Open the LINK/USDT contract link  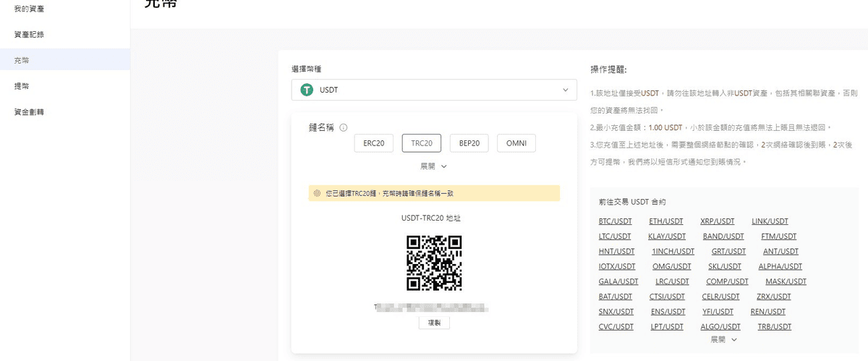coord(770,221)
